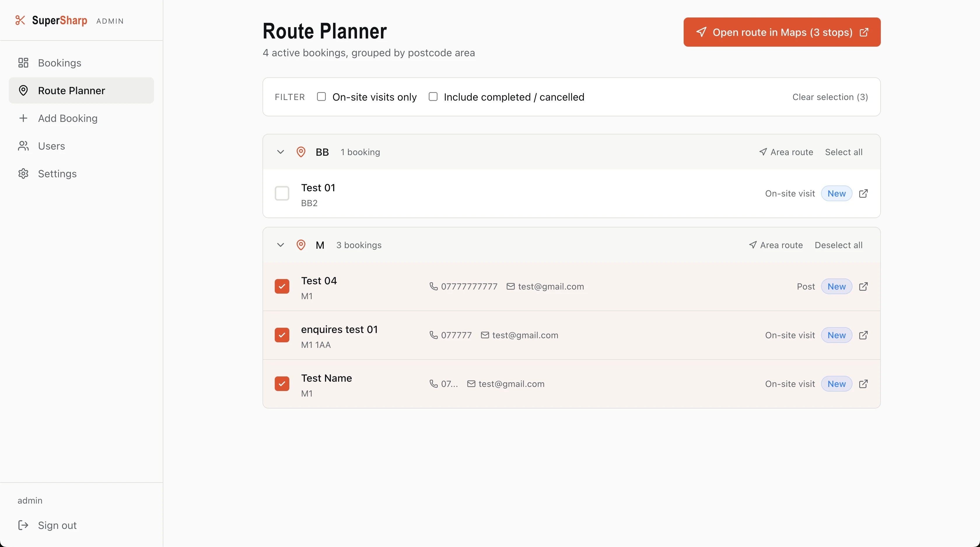Click navigation arrow icon on Open route button
Image resolution: width=980 pixels, height=547 pixels.
click(701, 32)
